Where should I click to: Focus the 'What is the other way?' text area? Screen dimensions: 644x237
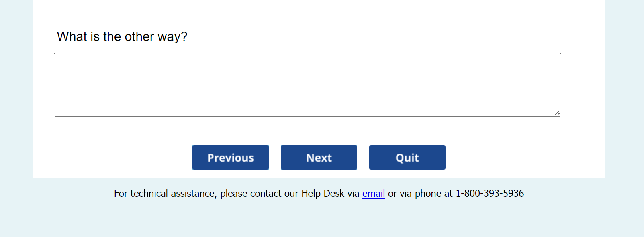coord(307,85)
